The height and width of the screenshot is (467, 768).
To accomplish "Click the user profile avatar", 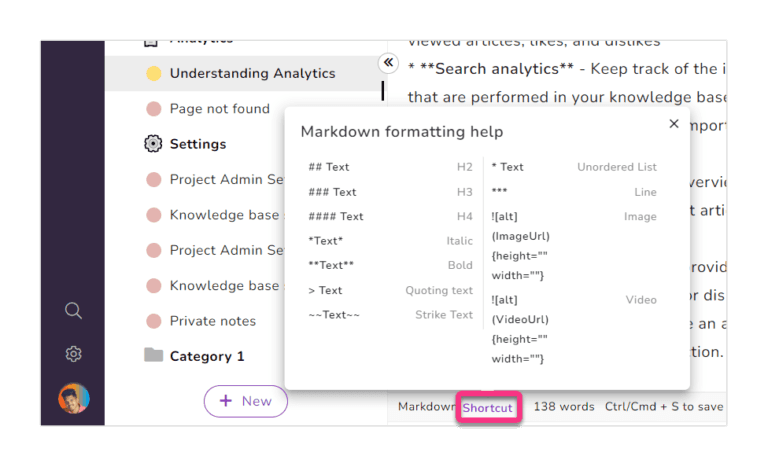I will tap(73, 398).
